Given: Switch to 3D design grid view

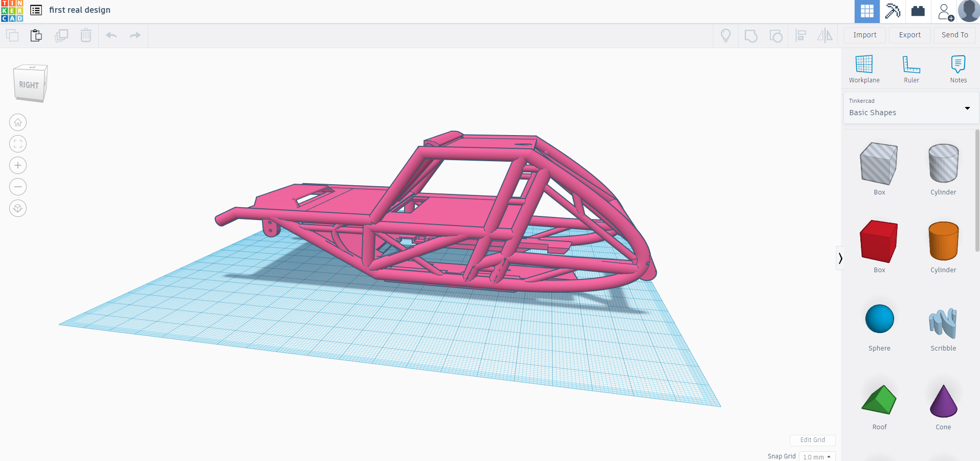Looking at the screenshot, I should click(x=867, y=11).
